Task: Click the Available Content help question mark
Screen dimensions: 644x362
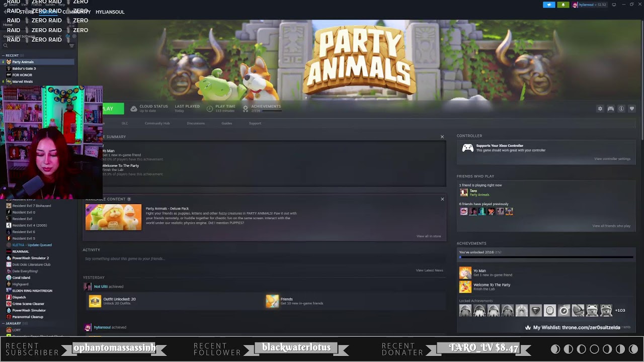Action: click(x=129, y=199)
